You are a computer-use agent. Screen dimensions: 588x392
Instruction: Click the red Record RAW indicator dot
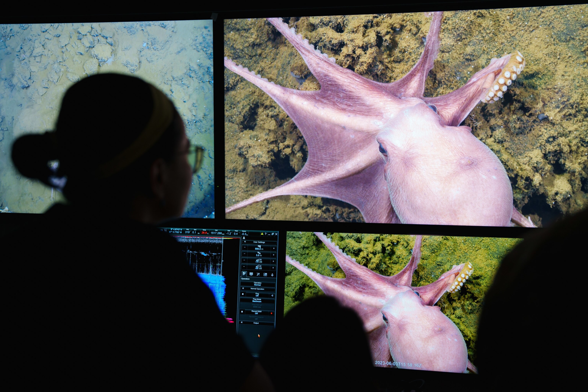click(271, 313)
